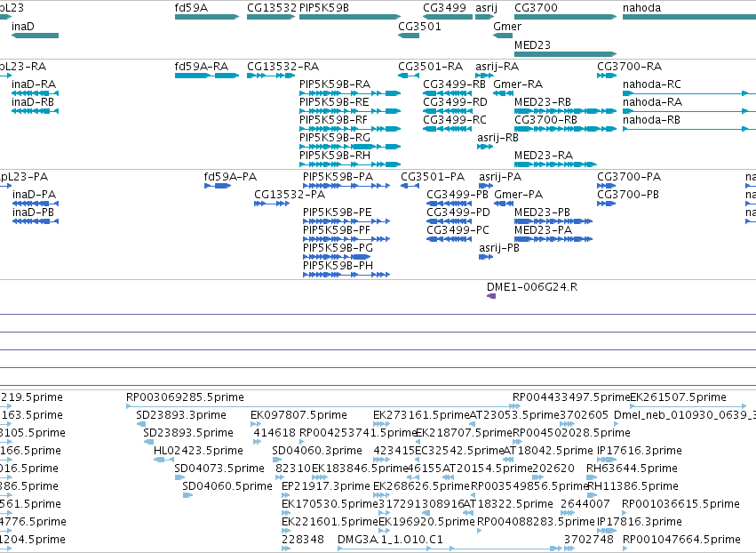Click protein CG3700-PB
This screenshot has width=756, height=553.
[607, 204]
